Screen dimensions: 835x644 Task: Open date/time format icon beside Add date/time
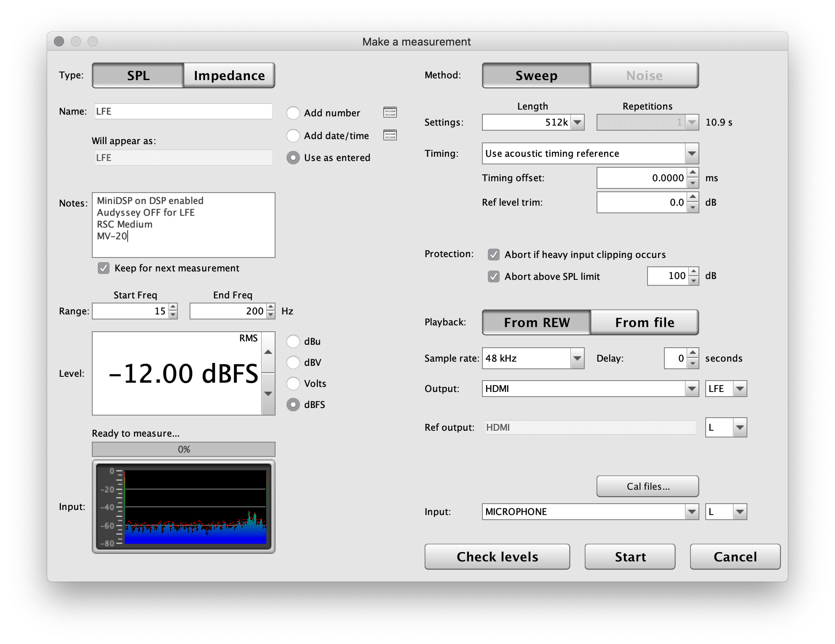click(390, 135)
